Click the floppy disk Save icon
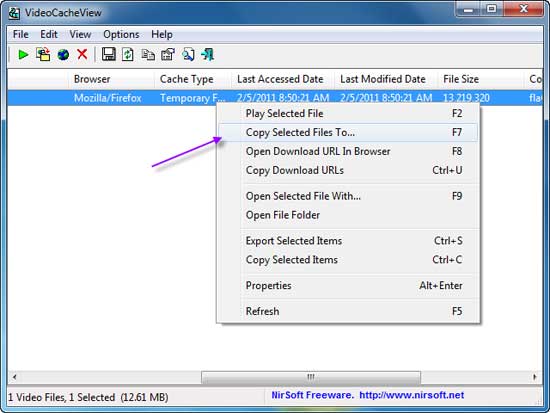The height and width of the screenshot is (413, 550). (x=109, y=54)
